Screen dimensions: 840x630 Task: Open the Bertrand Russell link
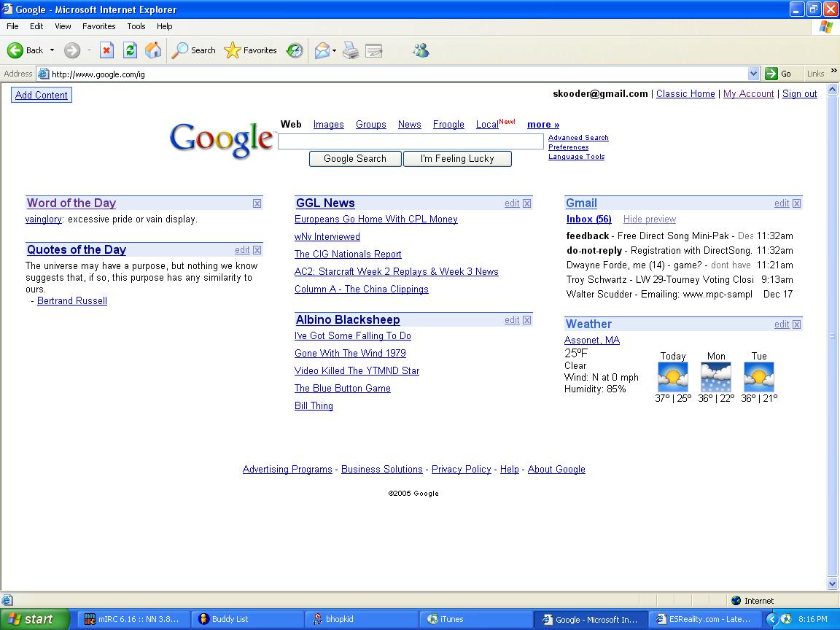[x=72, y=301]
